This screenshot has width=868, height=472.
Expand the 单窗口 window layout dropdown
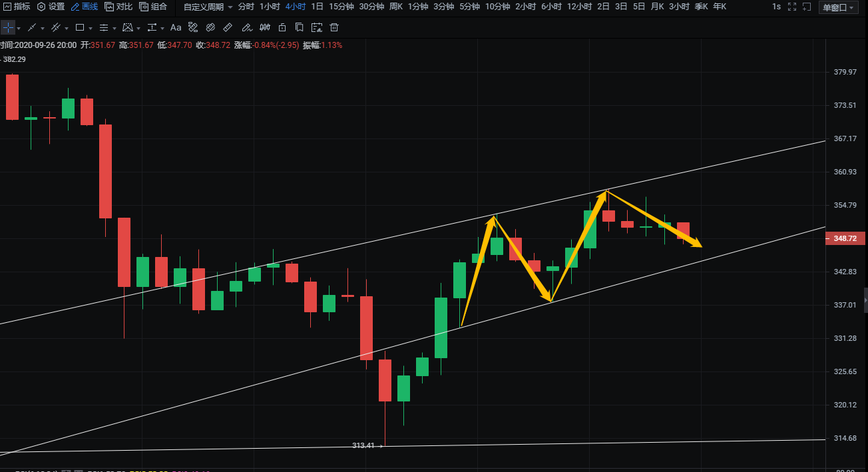[838, 7]
